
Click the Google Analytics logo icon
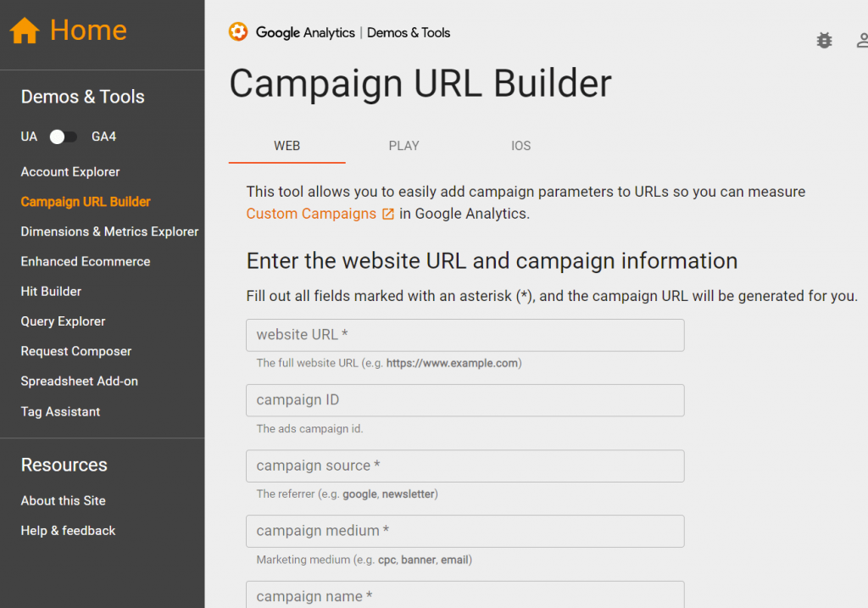pyautogui.click(x=238, y=32)
